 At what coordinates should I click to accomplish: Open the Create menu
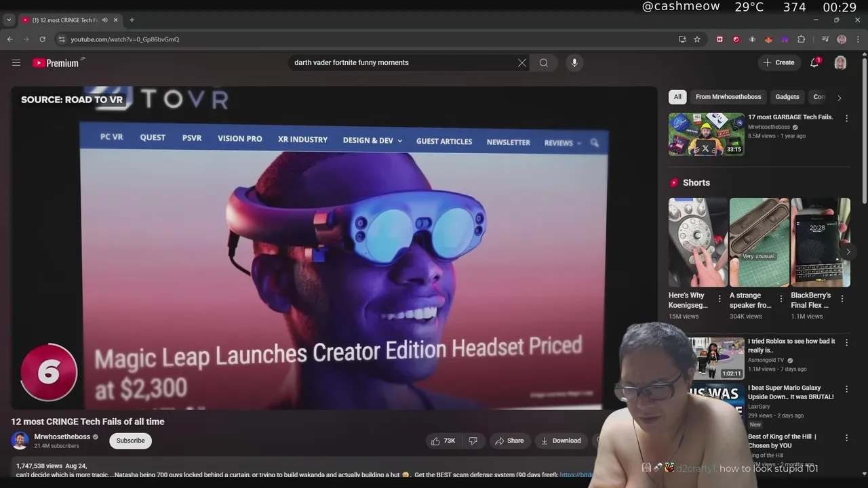[779, 62]
